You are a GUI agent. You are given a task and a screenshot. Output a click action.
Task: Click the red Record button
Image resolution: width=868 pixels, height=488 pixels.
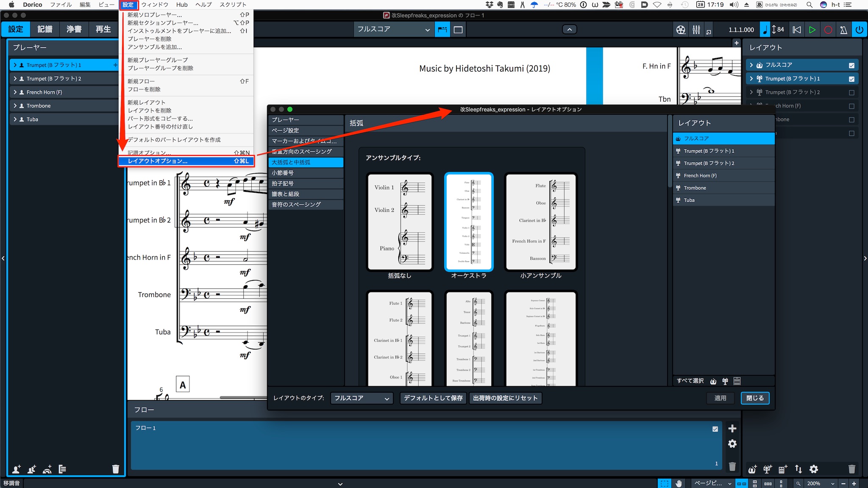[x=828, y=30]
